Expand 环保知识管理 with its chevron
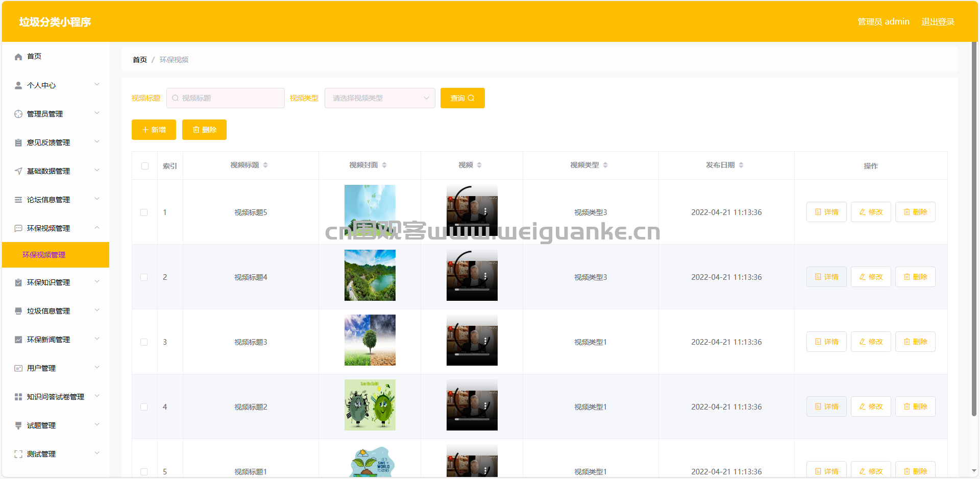Viewport: 980px width, 479px height. click(x=97, y=282)
